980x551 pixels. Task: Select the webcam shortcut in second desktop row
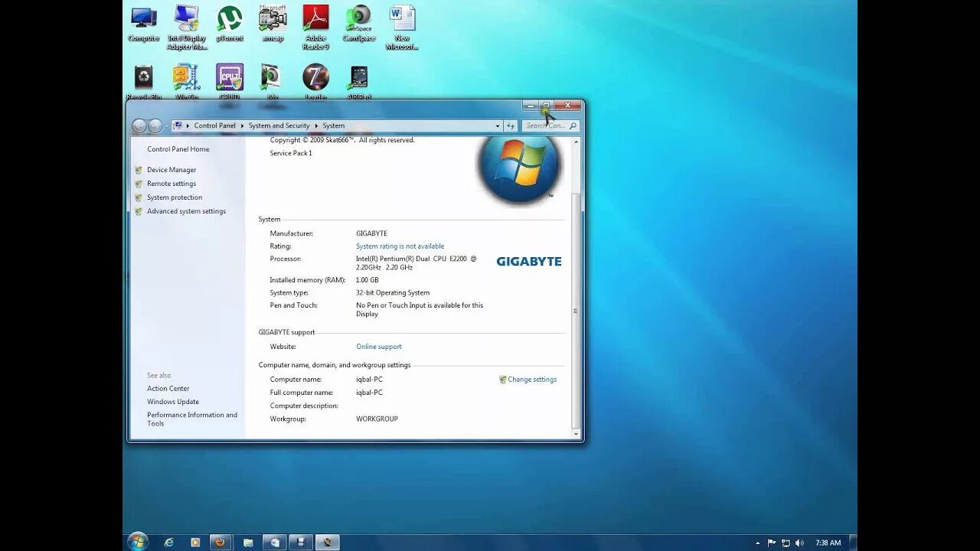tap(273, 81)
